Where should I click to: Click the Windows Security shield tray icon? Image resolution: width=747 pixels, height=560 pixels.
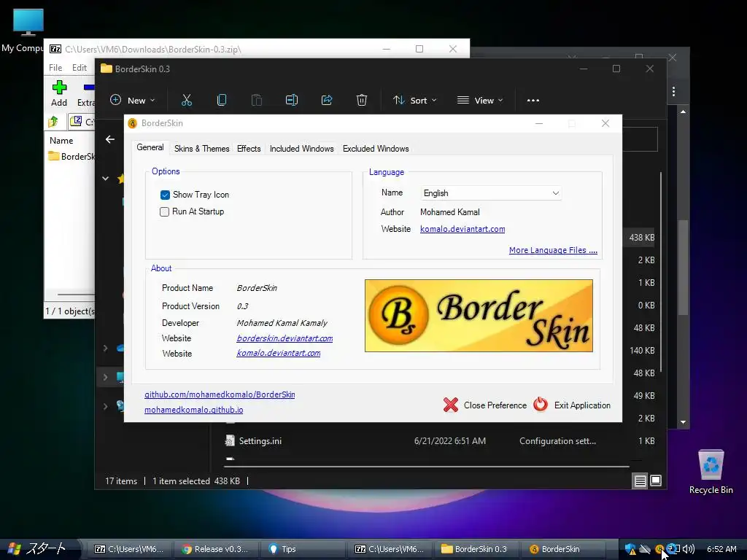630,549
